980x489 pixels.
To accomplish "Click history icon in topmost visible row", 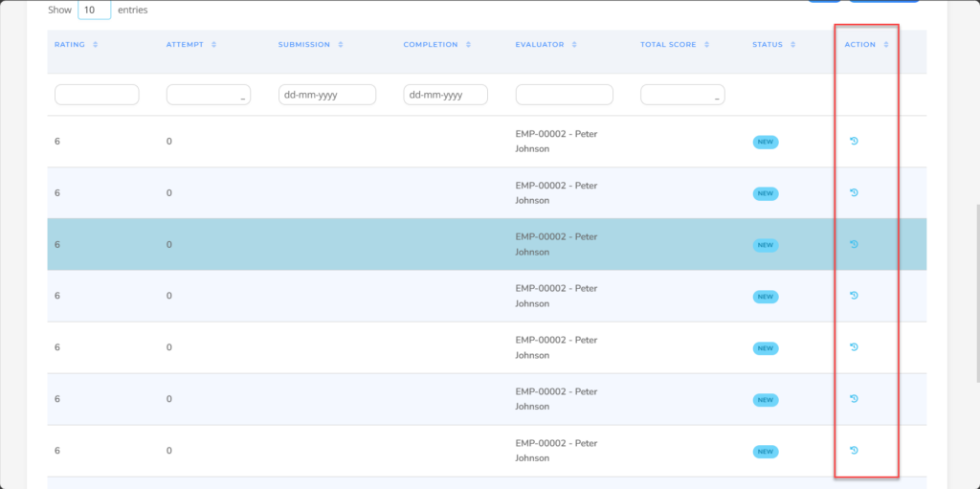I will (855, 141).
